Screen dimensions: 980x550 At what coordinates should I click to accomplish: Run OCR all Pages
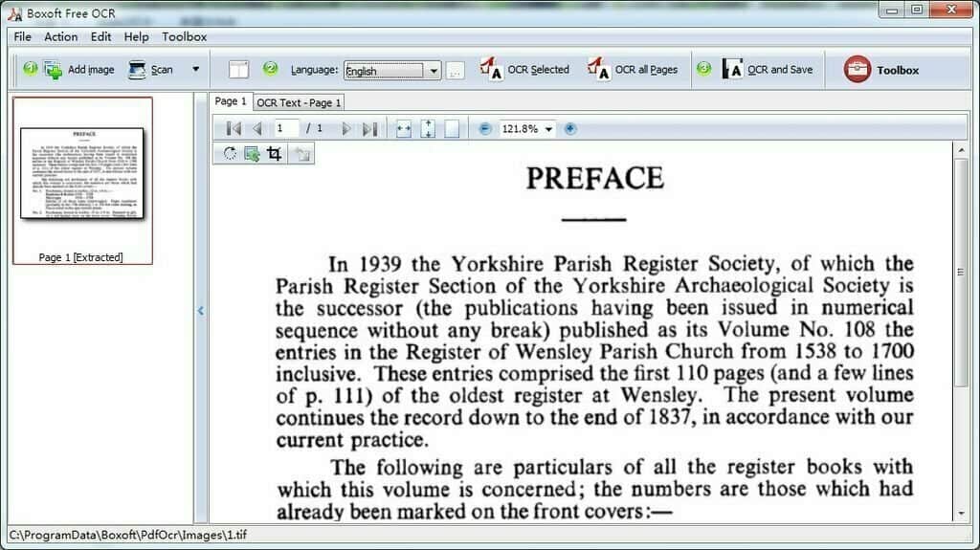633,70
